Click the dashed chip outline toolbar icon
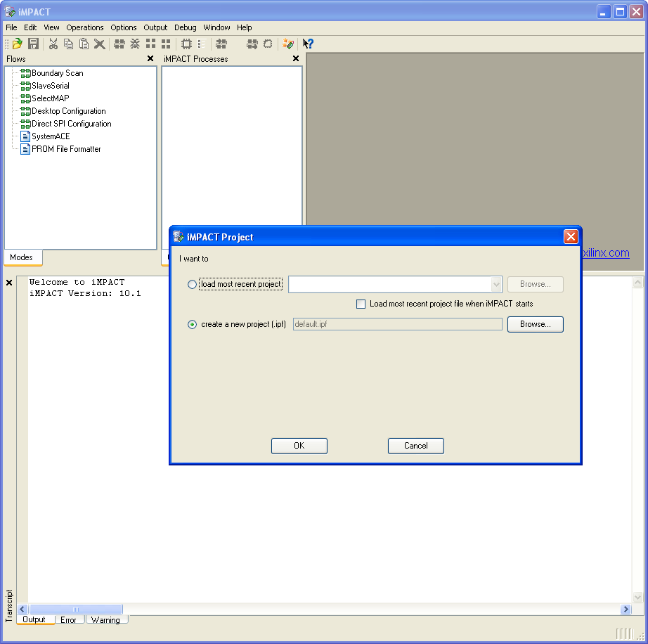The image size is (648, 644). (268, 44)
